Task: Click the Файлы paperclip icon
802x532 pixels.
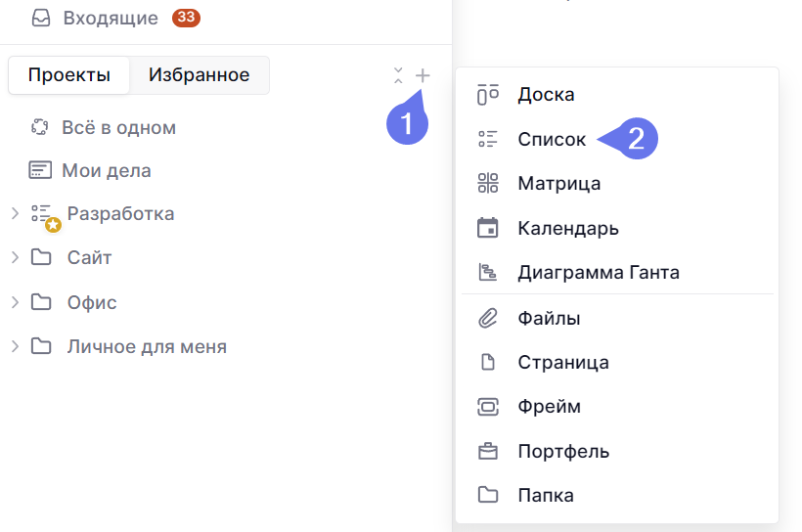Action: pos(487,318)
